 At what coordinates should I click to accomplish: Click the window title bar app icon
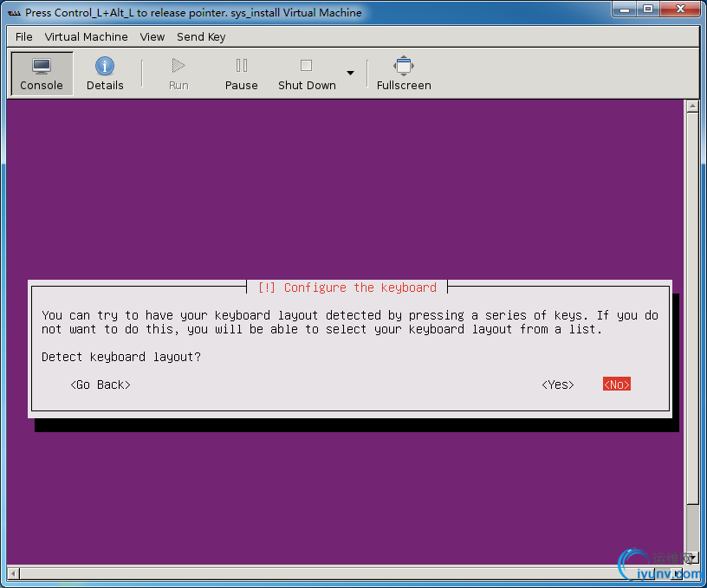[14, 13]
